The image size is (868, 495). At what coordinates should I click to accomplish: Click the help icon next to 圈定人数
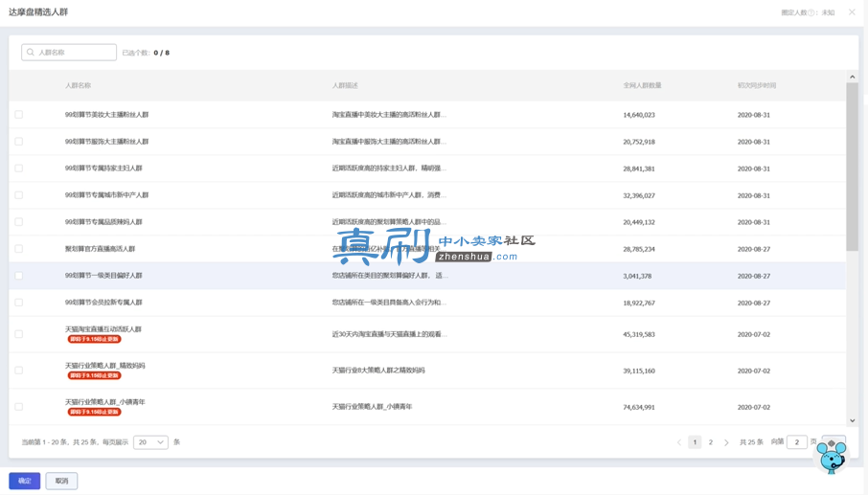[x=811, y=12]
